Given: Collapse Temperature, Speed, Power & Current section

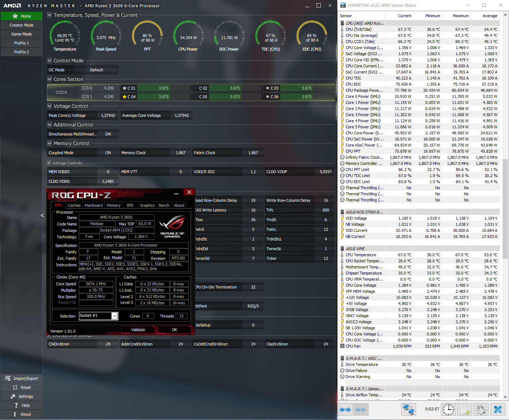Looking at the screenshot, I should (49, 15).
